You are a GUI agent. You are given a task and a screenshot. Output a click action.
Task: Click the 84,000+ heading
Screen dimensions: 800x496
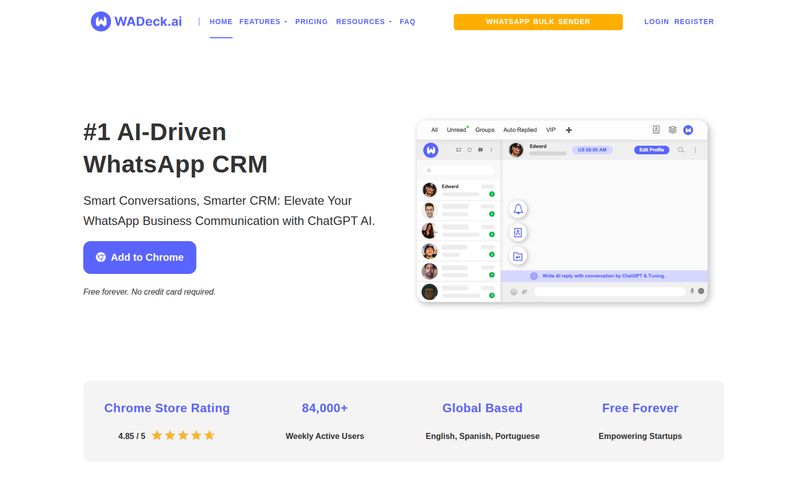coord(324,408)
